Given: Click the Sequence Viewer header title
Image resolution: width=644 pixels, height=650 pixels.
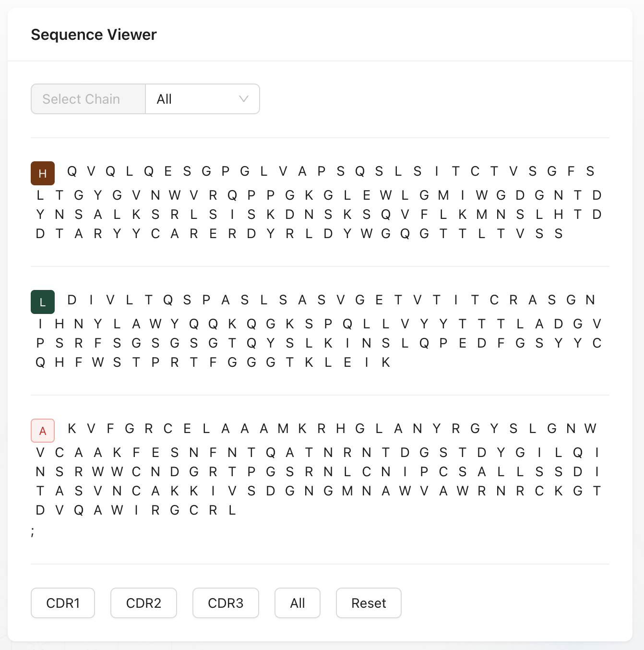Looking at the screenshot, I should (94, 35).
